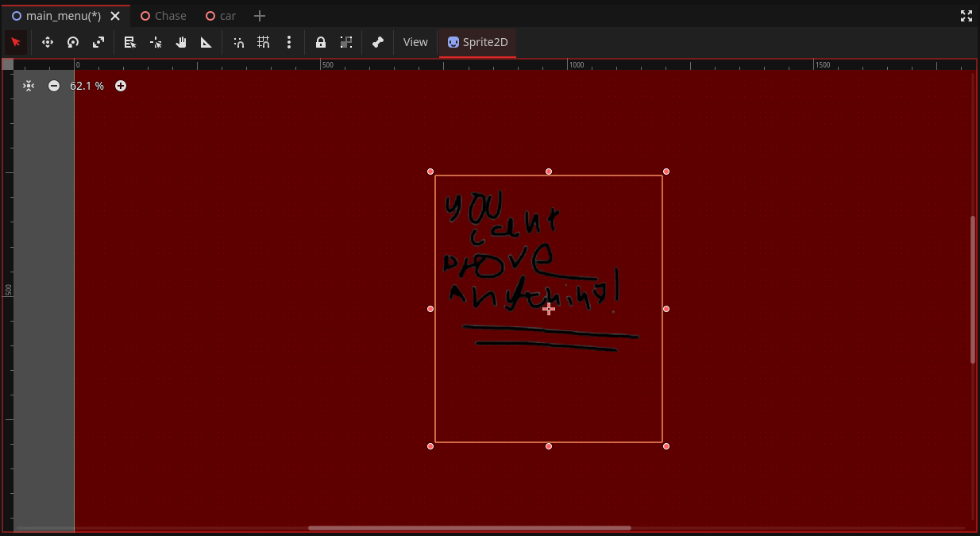Zoom in with the plus button
Screen dimensions: 980x536
click(x=121, y=86)
